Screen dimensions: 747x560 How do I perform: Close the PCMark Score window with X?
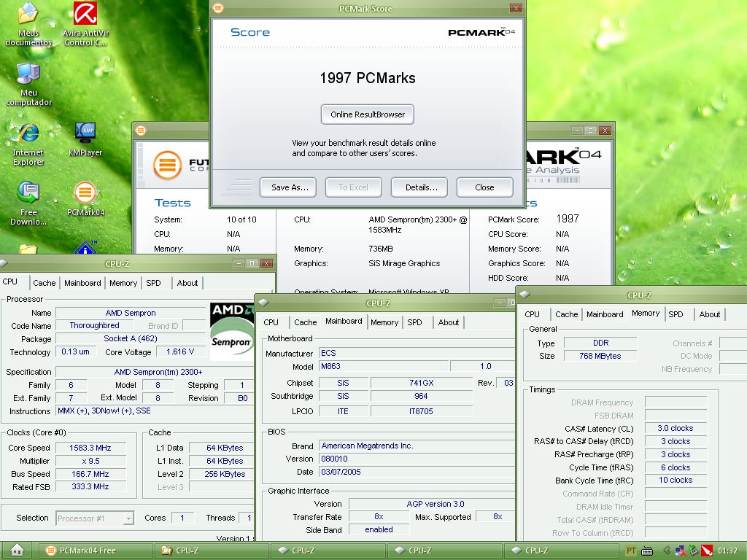coord(516,8)
